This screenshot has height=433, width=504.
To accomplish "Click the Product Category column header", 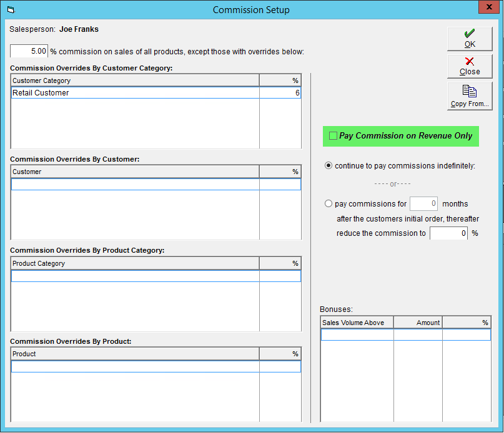I will [135, 263].
